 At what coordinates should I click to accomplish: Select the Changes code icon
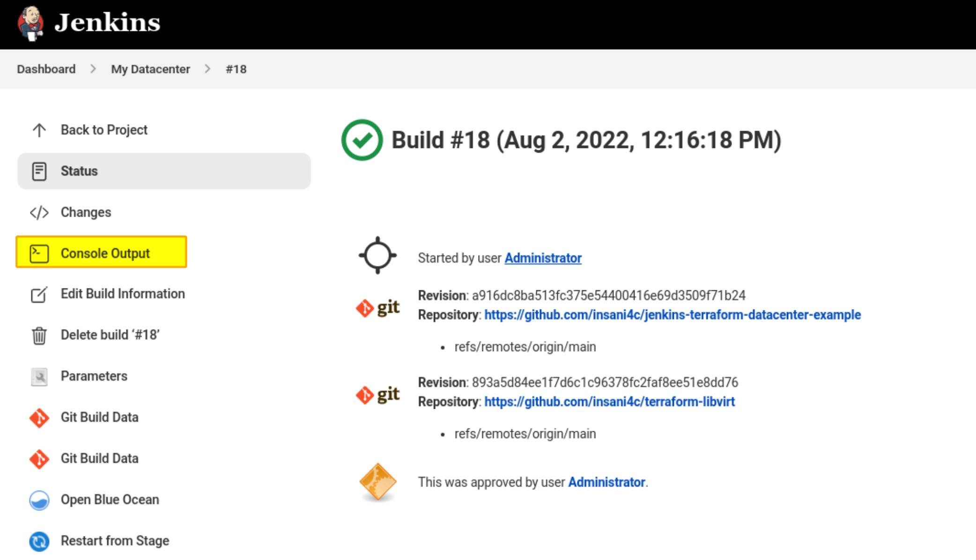tap(39, 212)
